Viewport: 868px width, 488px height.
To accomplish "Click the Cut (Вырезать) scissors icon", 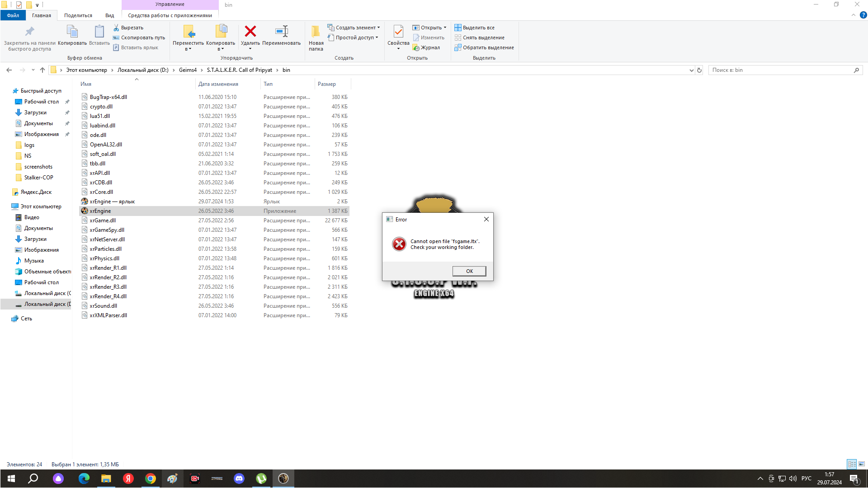I will pyautogui.click(x=116, y=28).
